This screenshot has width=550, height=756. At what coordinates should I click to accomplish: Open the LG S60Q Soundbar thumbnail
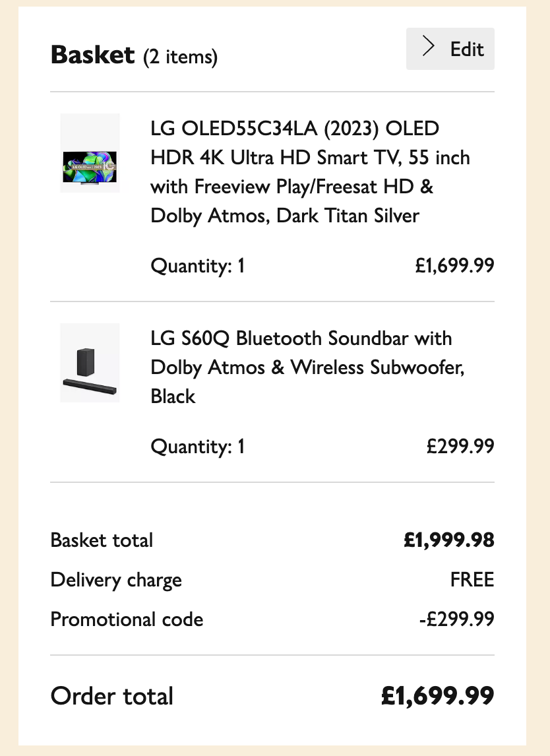90,363
